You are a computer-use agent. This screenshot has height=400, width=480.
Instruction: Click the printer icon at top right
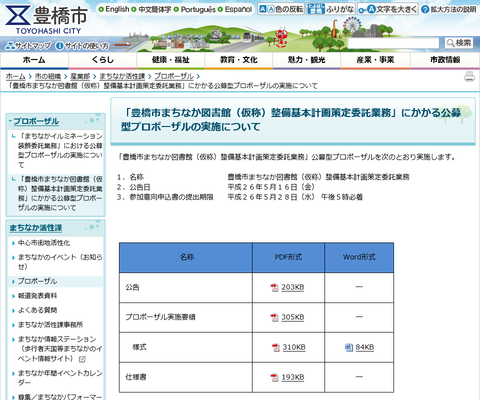tap(469, 77)
